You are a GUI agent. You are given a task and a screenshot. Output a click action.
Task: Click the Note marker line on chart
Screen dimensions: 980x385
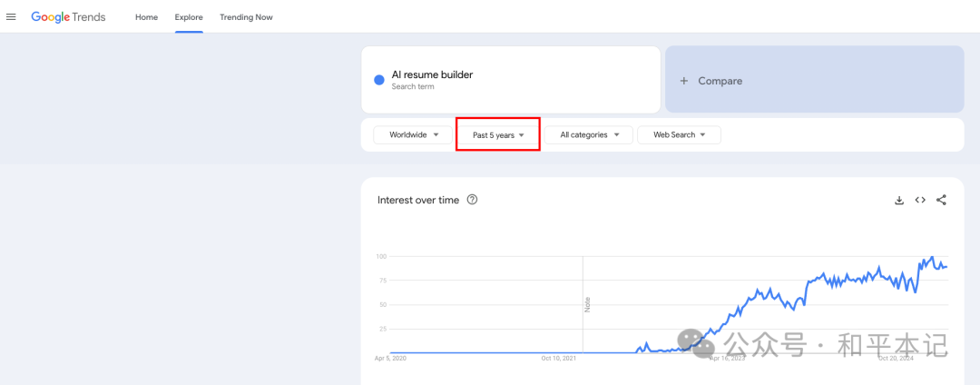point(583,304)
